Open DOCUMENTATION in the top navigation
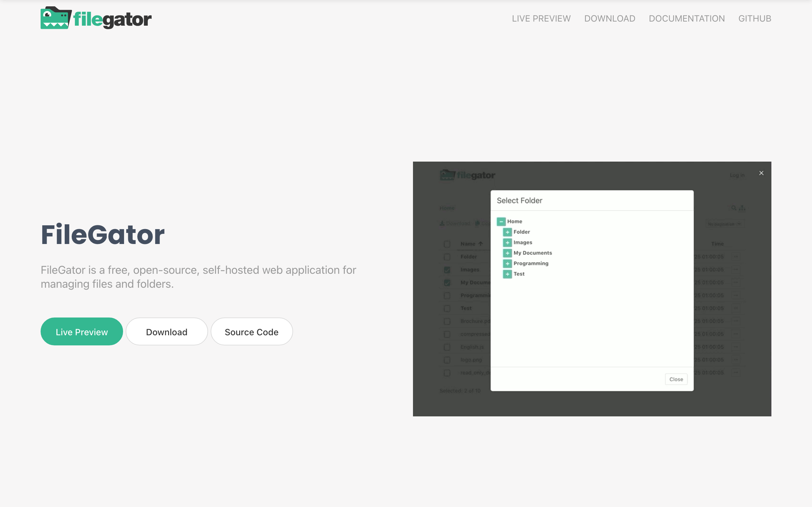Viewport: 812px width, 507px height. tap(686, 18)
